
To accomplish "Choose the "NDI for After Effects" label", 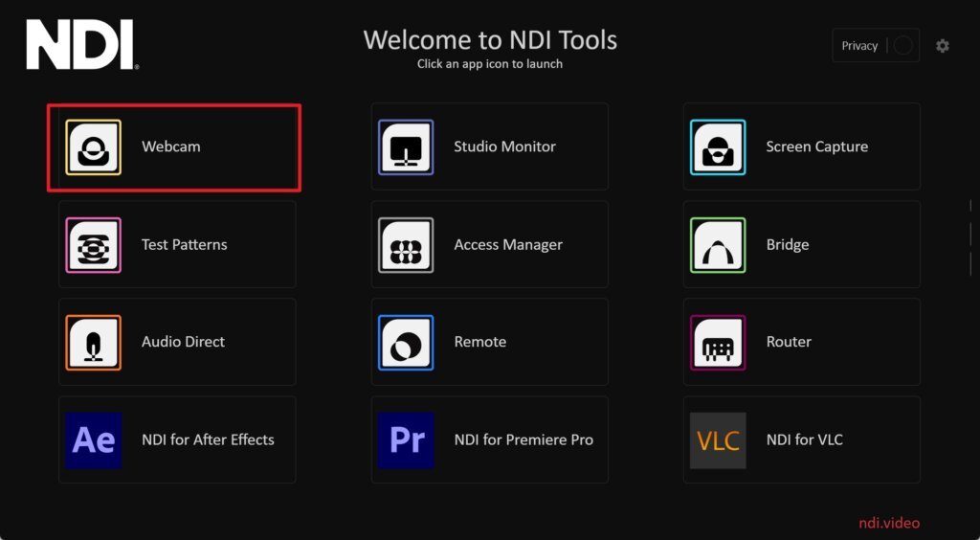I will click(208, 440).
